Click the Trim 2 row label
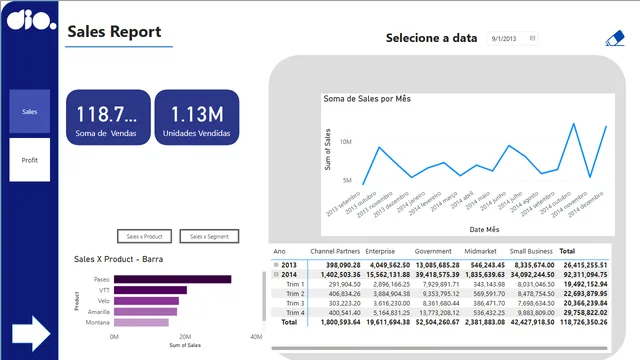The width and height of the screenshot is (640, 360). (295, 293)
